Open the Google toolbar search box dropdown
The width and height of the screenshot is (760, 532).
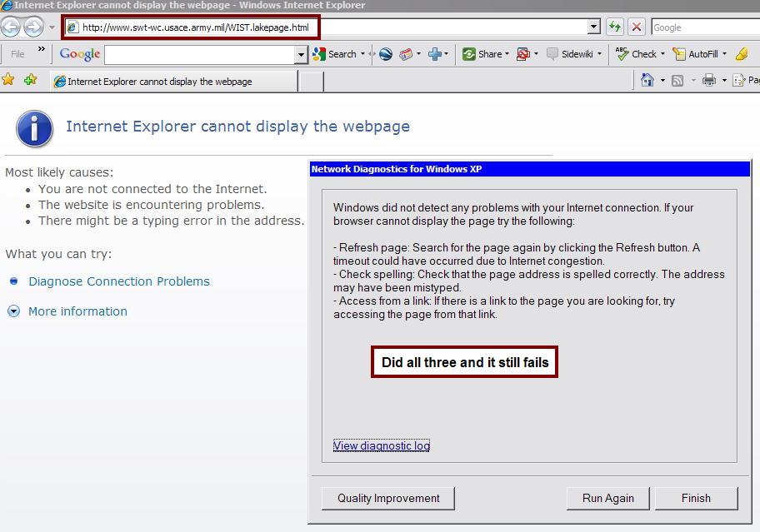302,54
